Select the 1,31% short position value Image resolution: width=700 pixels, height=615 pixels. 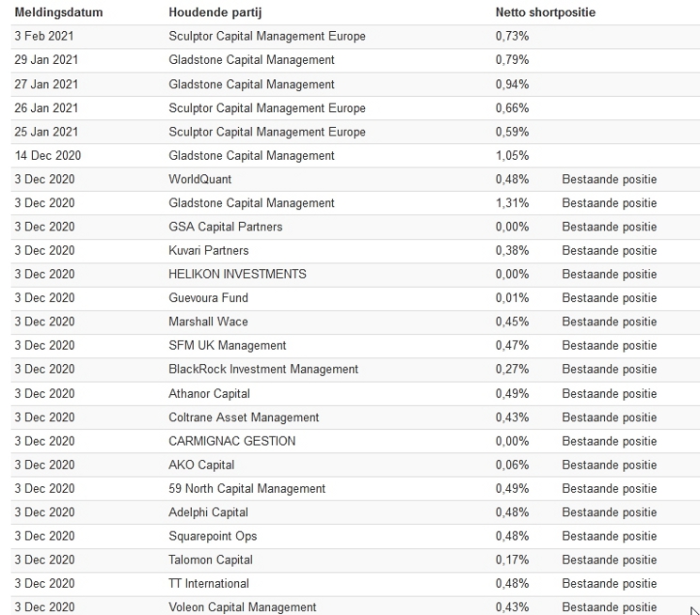point(512,202)
